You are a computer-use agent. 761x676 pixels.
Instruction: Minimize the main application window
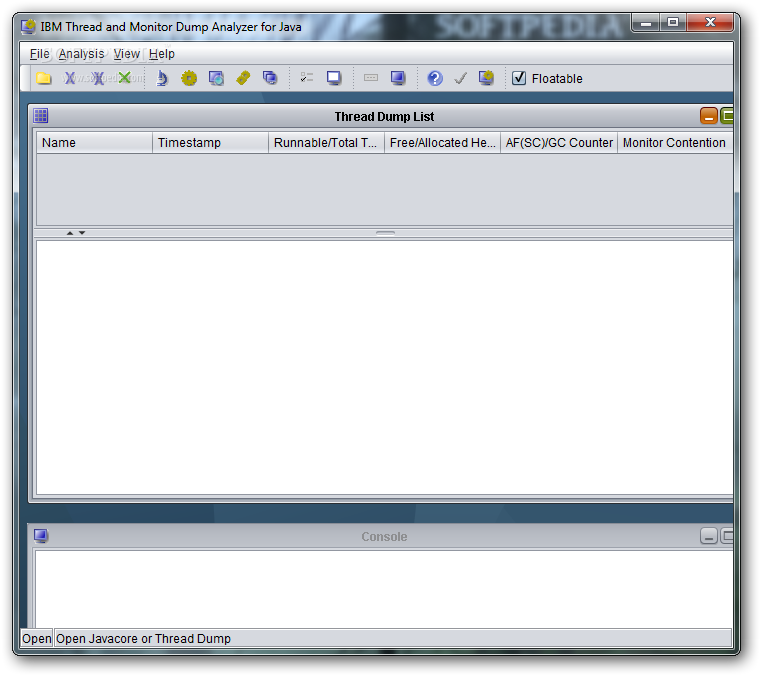[645, 23]
